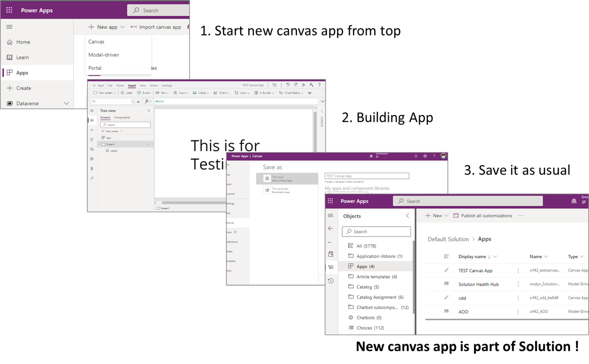Select Chatbots (0) in the Objects list
This screenshot has width=589, height=364.
[x=365, y=318]
